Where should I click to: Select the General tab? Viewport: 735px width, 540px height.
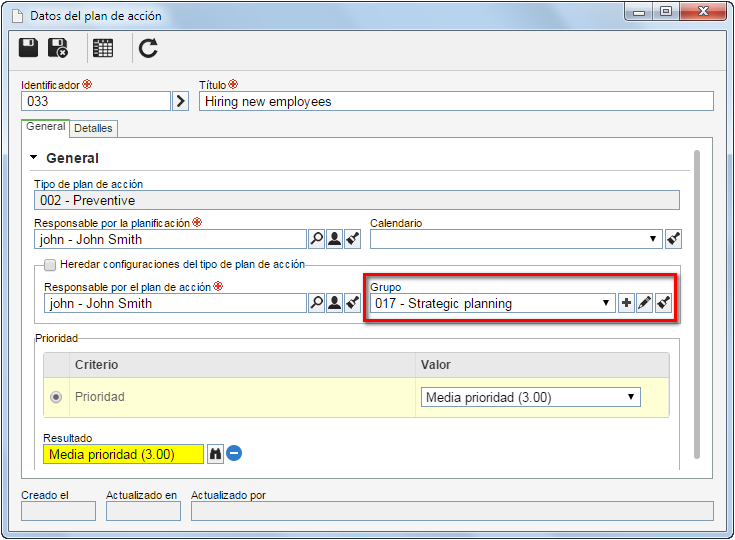(45, 127)
